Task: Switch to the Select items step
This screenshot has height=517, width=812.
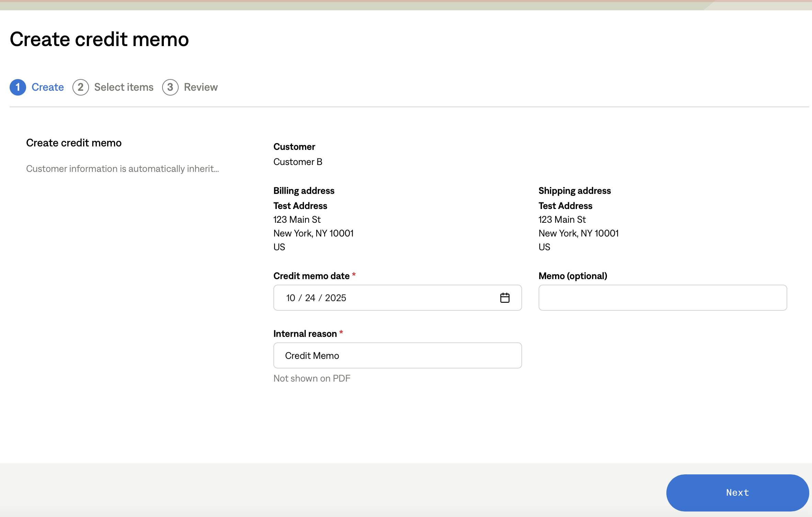Action: (x=124, y=87)
